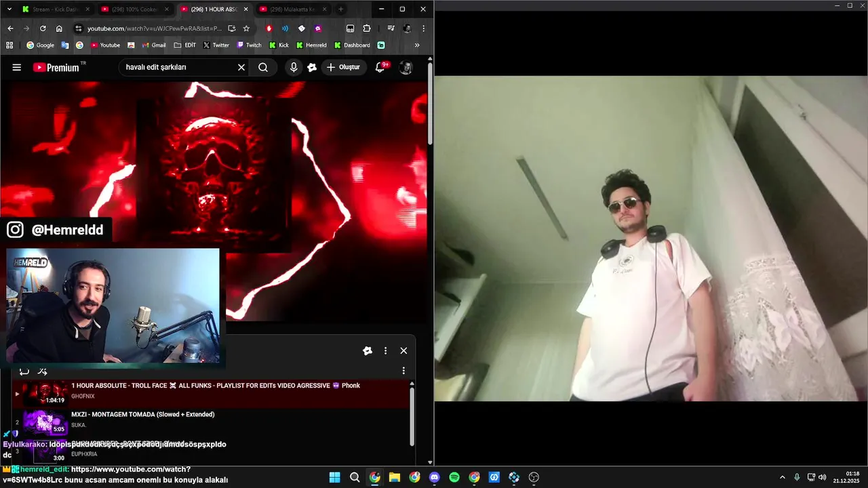Run search with the magnifier button
Image resolution: width=868 pixels, height=488 pixels.
263,67
